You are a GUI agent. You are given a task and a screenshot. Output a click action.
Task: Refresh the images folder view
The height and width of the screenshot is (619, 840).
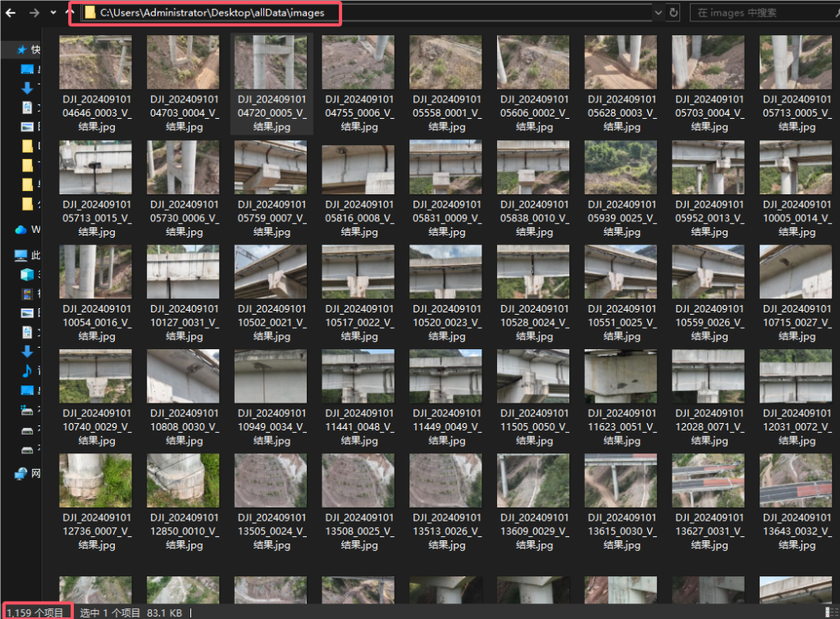674,12
